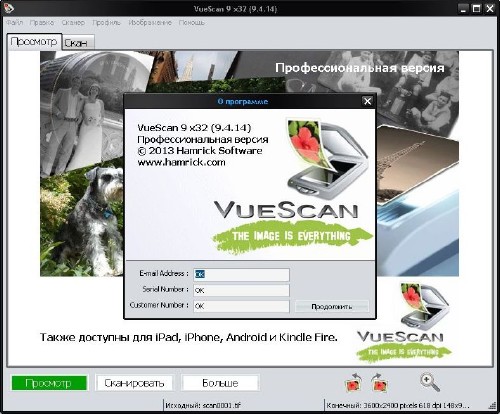
Task: Click the Продолжить button in the dialog
Action: [x=332, y=306]
